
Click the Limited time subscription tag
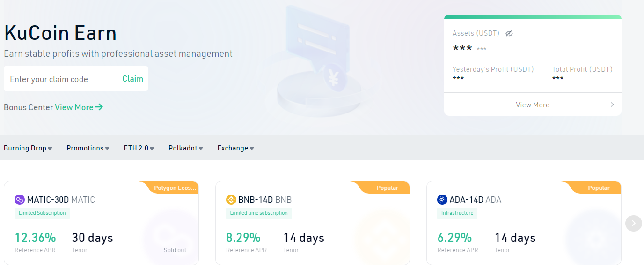point(259,213)
